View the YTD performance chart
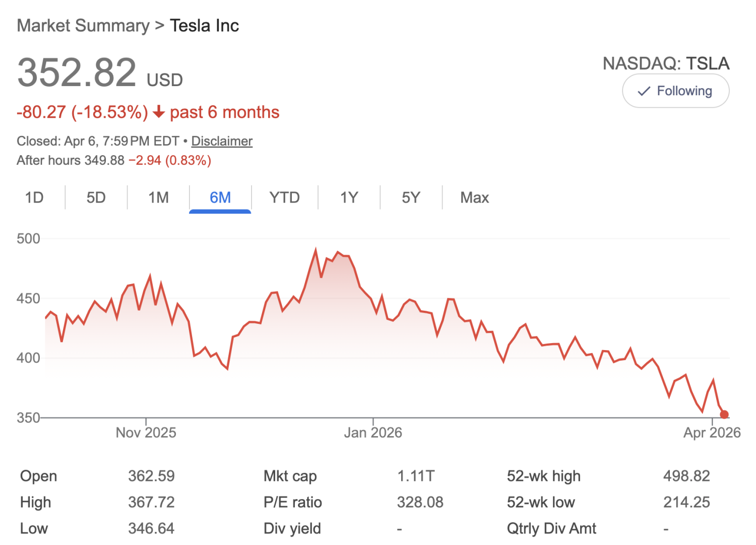 point(284,197)
